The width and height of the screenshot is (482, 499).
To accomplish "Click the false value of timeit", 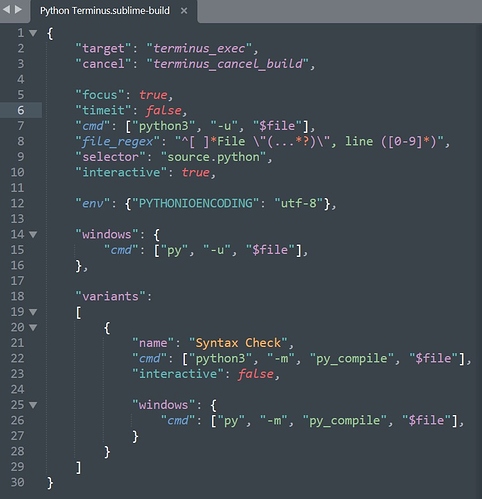I will click(164, 110).
